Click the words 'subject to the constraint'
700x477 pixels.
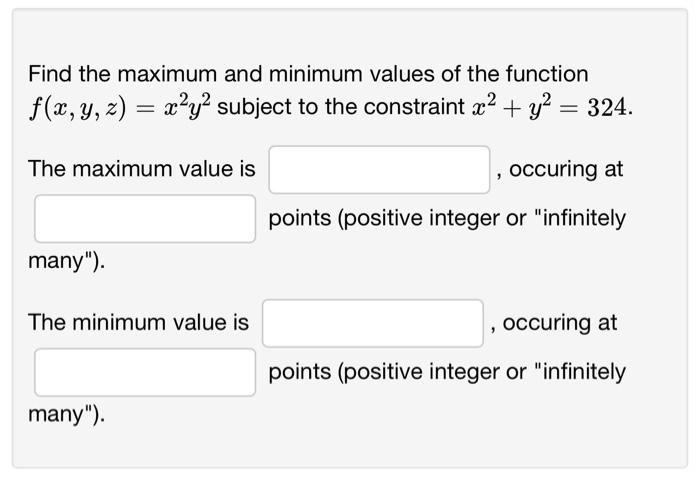pos(341,108)
